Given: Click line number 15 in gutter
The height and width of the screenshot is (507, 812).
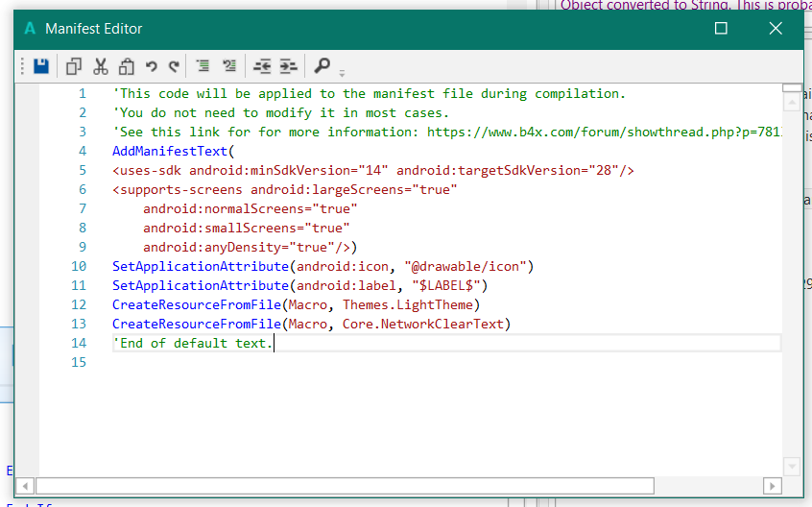Looking at the screenshot, I should pos(79,362).
